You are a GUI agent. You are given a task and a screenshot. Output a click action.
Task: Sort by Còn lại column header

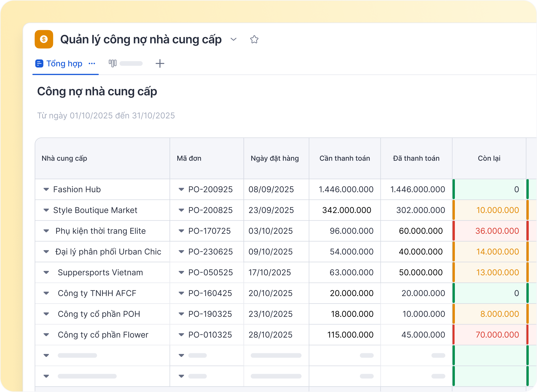click(489, 158)
